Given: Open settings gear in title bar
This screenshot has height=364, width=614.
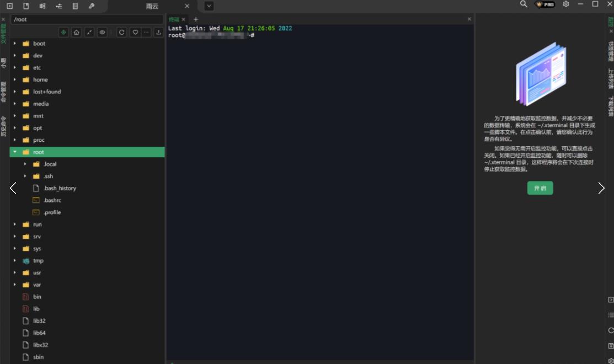Looking at the screenshot, I should point(566,4).
